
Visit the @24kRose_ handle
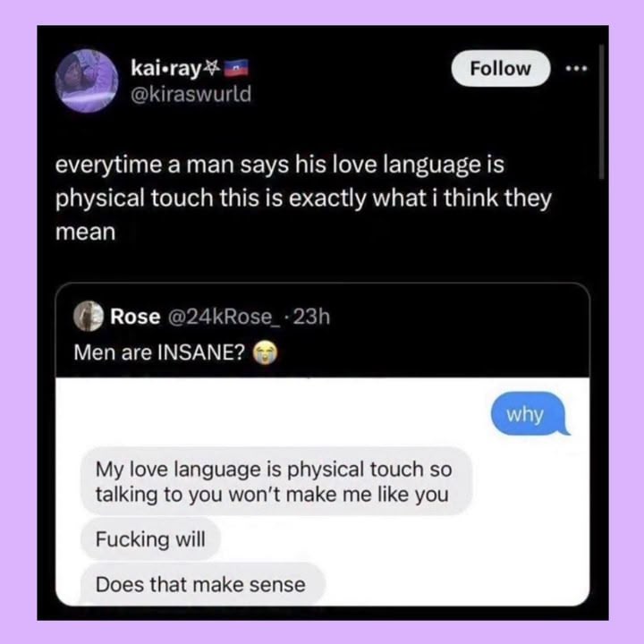pyautogui.click(x=223, y=317)
